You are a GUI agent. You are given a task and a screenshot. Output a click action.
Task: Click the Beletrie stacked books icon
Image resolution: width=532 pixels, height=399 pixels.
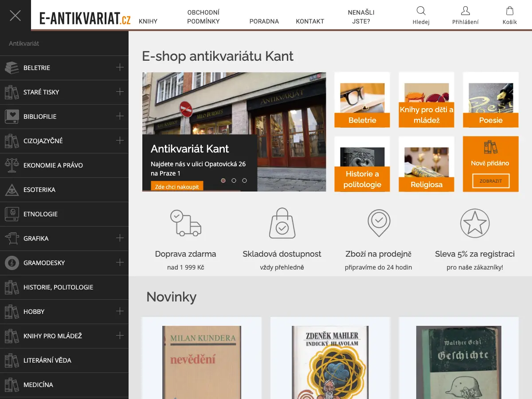pyautogui.click(x=12, y=68)
